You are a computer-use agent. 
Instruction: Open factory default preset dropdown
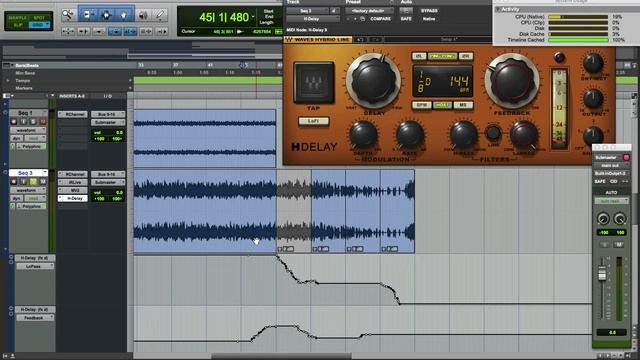click(369, 11)
